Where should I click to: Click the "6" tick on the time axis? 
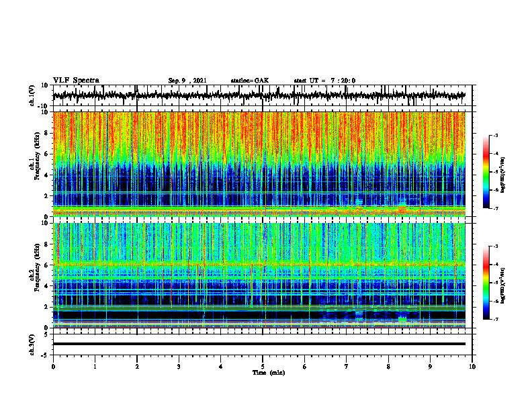click(305, 367)
